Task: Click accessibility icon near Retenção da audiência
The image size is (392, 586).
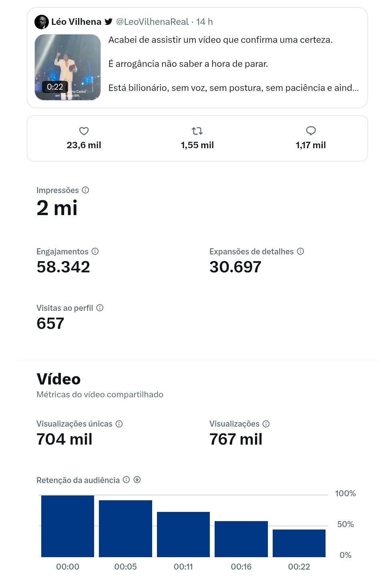Action: 137,479
